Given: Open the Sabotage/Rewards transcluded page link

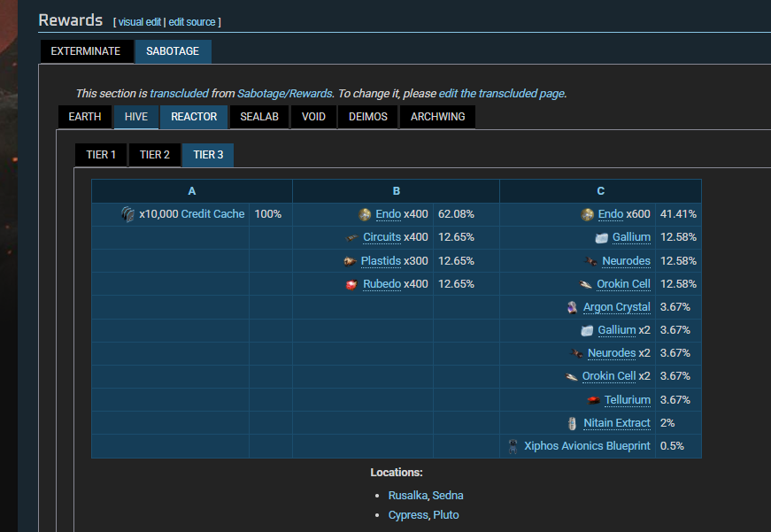Looking at the screenshot, I should point(283,93).
